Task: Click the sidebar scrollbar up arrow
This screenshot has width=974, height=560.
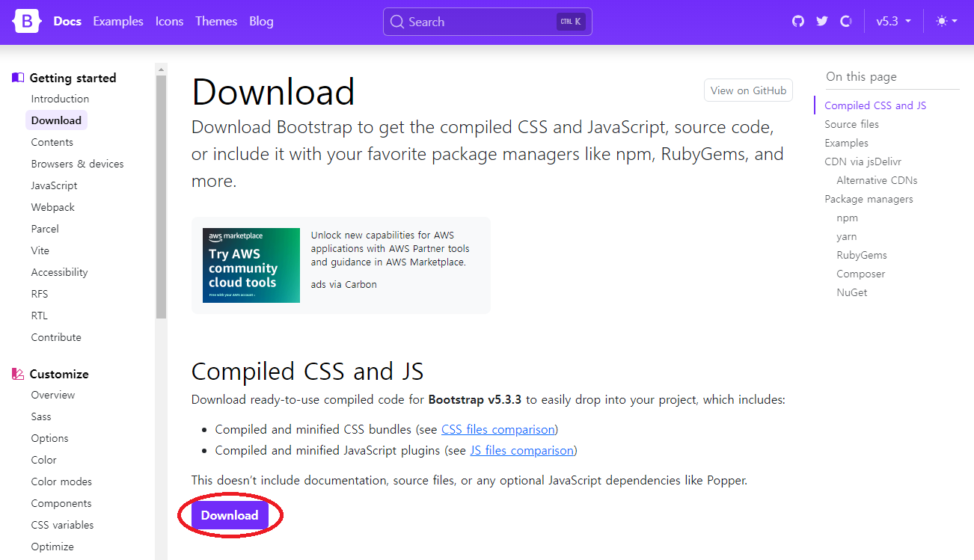Action: point(161,70)
